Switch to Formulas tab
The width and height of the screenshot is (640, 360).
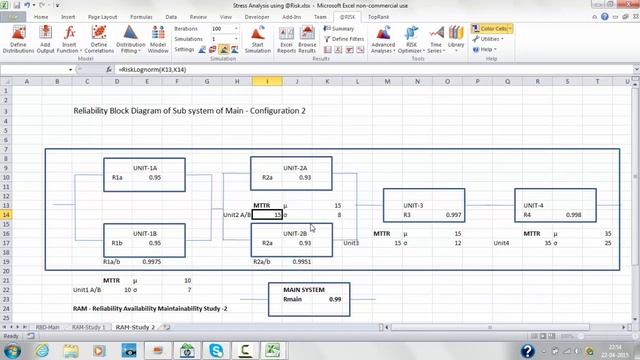click(141, 17)
